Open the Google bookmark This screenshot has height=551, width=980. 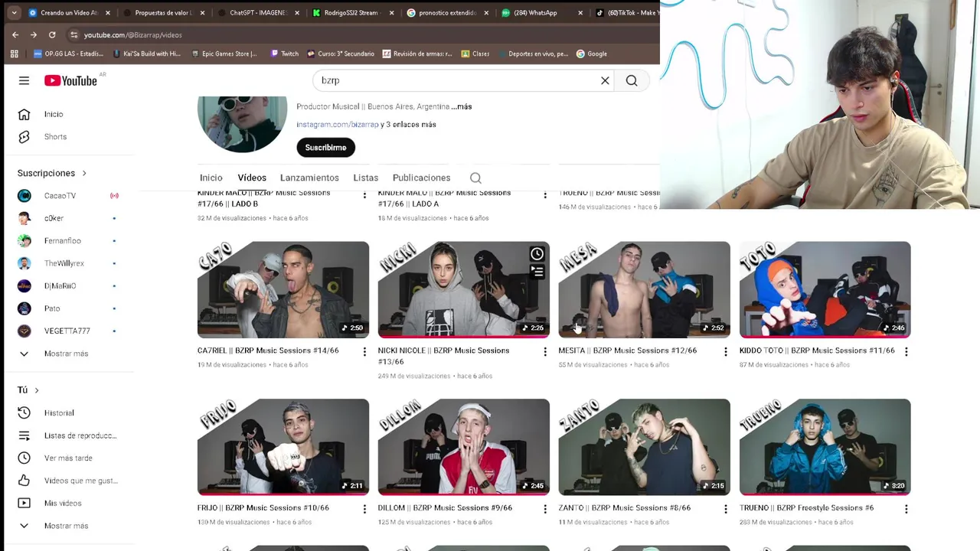(592, 54)
